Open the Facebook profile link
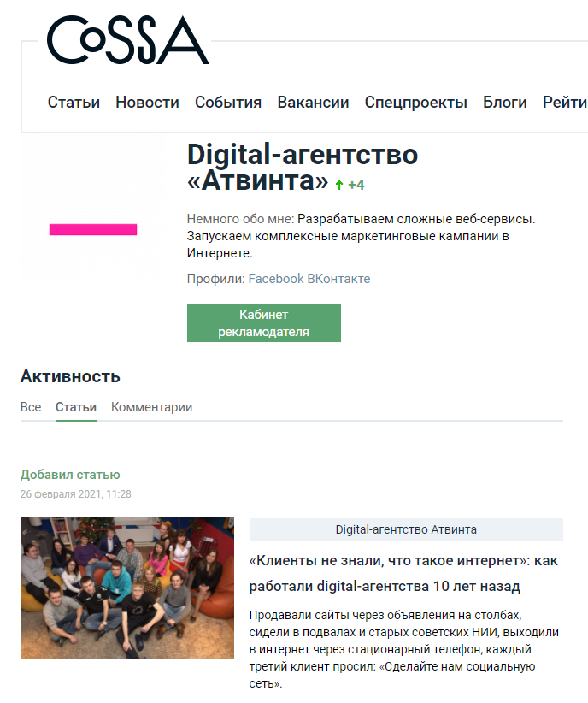 [276, 279]
